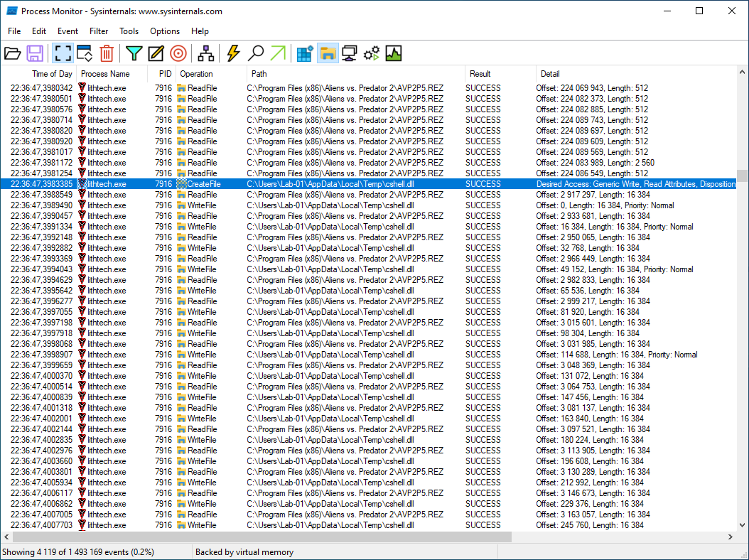This screenshot has width=749, height=560.
Task: Click the horizontal scrollbar thumb
Action: click(262, 537)
